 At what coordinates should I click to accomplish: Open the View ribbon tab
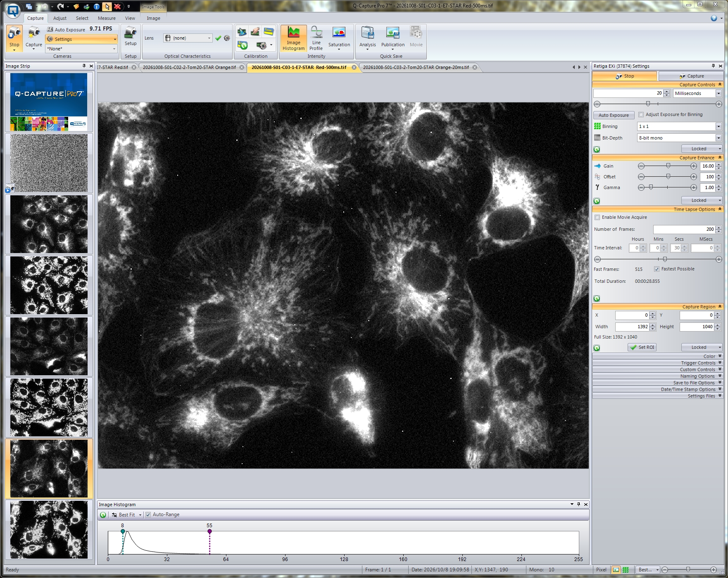pyautogui.click(x=130, y=18)
